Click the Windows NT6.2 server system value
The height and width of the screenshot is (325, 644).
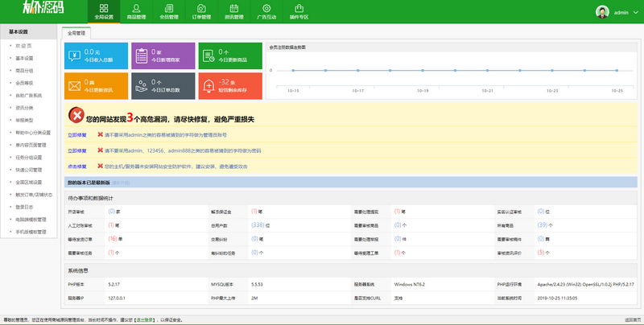tap(411, 284)
